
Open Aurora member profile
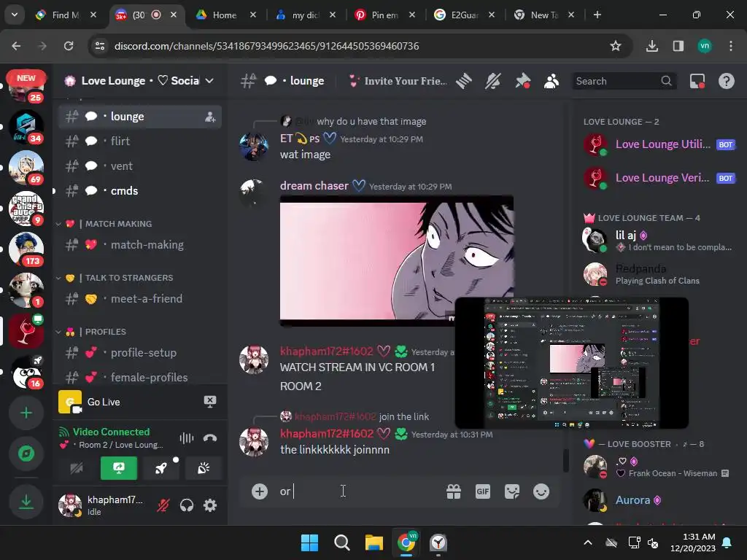[x=659, y=500]
